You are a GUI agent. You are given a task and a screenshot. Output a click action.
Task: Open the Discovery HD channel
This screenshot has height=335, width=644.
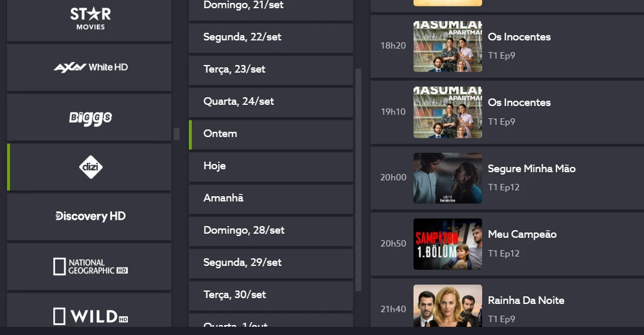tap(89, 217)
